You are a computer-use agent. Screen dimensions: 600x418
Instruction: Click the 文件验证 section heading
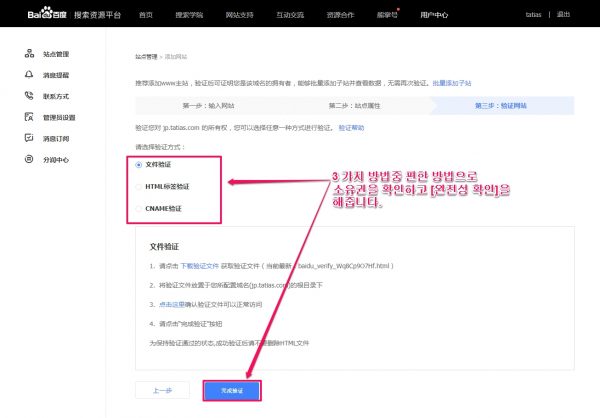click(x=164, y=247)
